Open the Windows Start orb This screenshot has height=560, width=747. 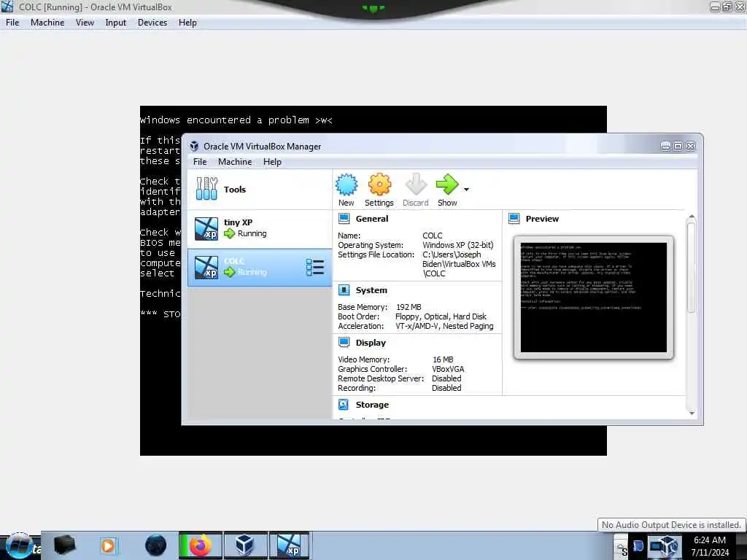[20, 546]
